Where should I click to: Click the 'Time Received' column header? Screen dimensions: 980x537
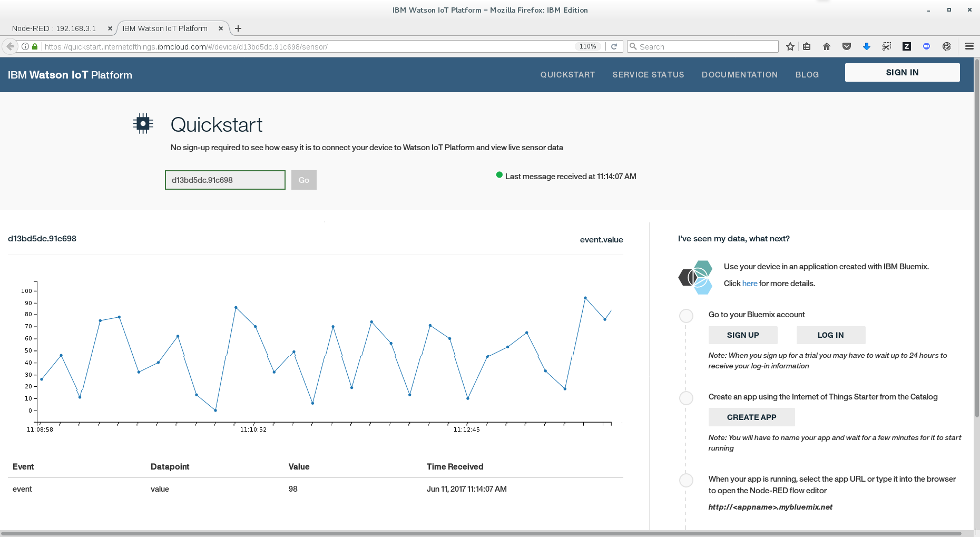tap(455, 467)
